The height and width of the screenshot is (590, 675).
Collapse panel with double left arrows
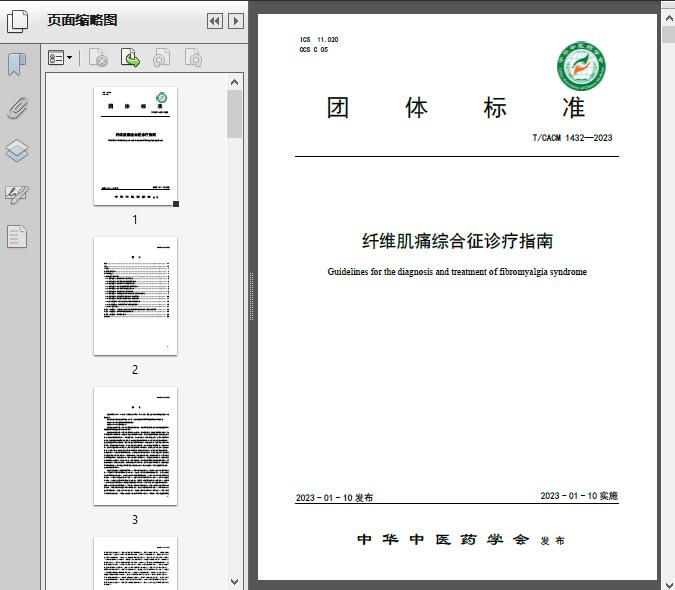pyautogui.click(x=215, y=21)
